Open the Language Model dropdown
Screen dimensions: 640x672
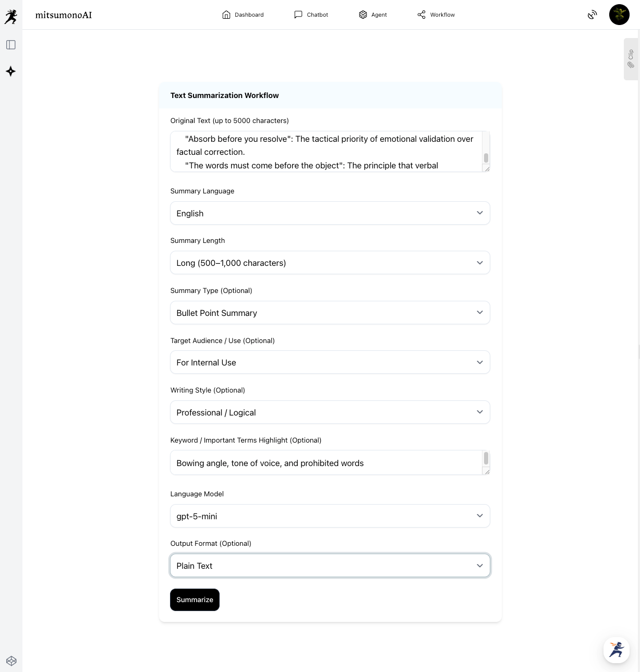[x=330, y=516]
